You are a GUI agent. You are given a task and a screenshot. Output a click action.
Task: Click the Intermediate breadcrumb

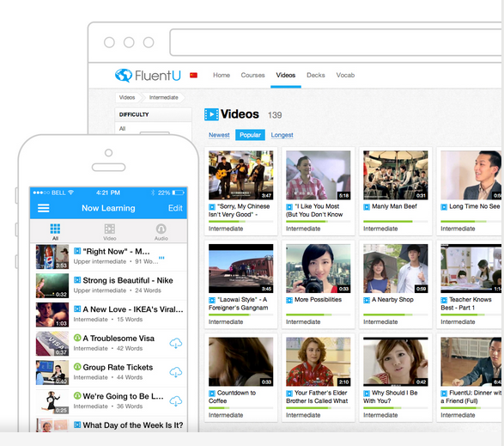164,97
